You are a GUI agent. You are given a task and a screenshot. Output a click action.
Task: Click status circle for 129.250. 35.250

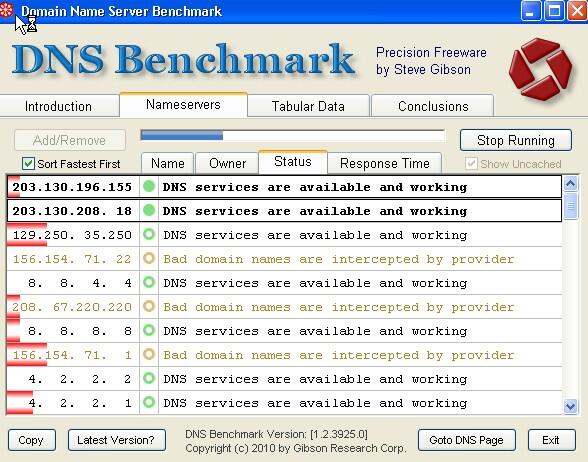(x=149, y=234)
